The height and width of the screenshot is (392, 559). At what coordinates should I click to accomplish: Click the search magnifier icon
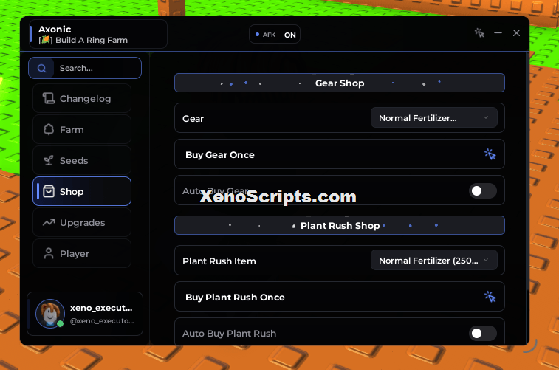[x=41, y=68]
